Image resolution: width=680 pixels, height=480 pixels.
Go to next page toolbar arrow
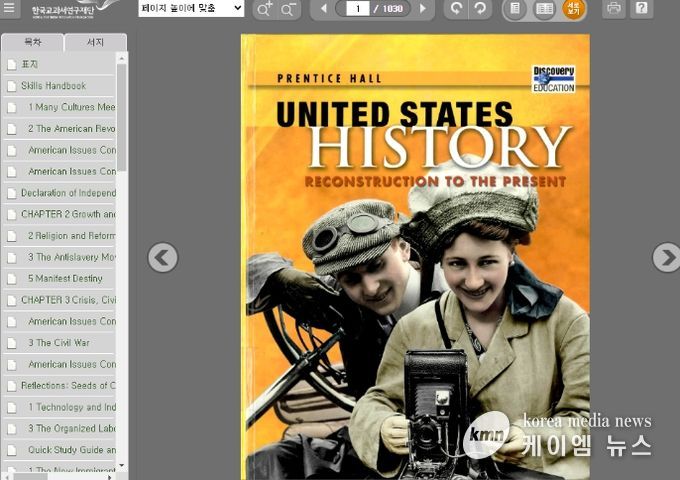coord(422,9)
